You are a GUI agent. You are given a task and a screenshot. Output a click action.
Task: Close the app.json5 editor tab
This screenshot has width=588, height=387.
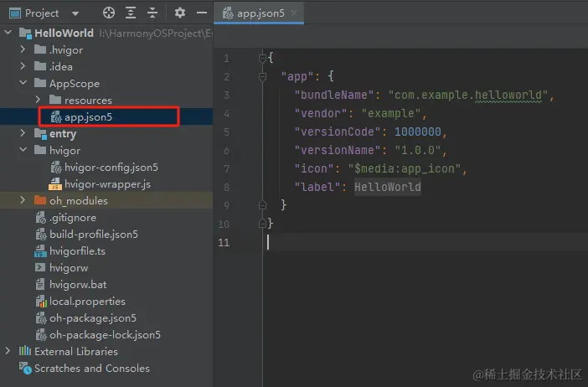coord(294,13)
